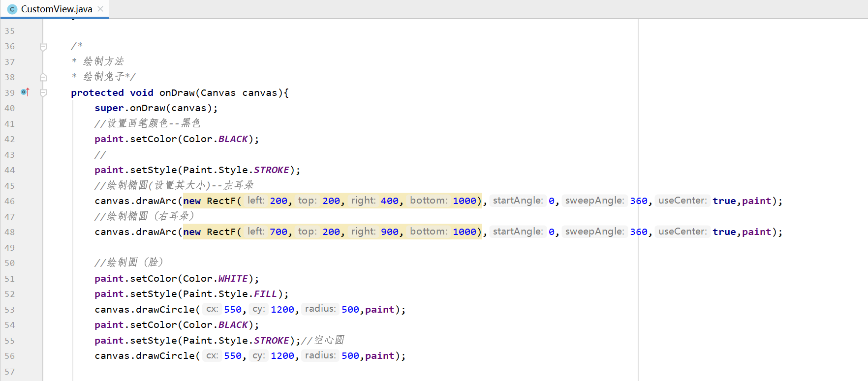Screen dimensions: 868x381
Task: Click 'canvas.drawArc' on line 46
Action: click(x=136, y=201)
